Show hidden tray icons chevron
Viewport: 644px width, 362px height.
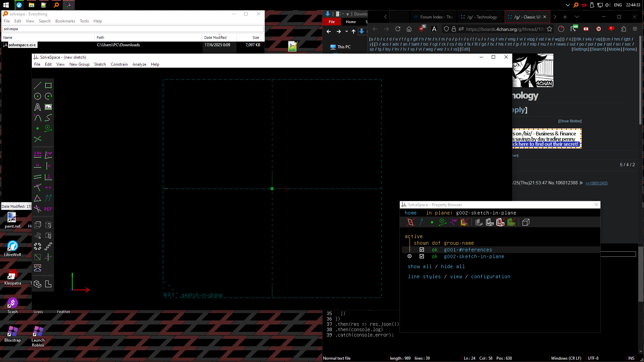coord(568,5)
